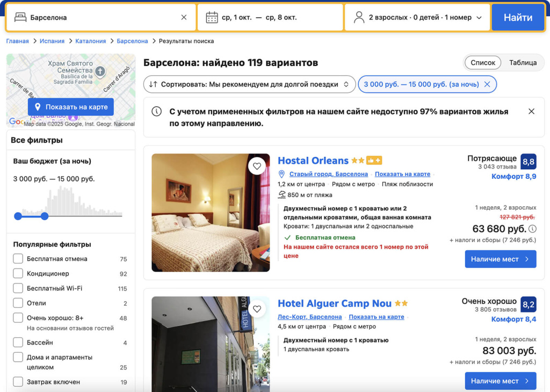
Task: Click the church marker on the map
Action: click(100, 71)
